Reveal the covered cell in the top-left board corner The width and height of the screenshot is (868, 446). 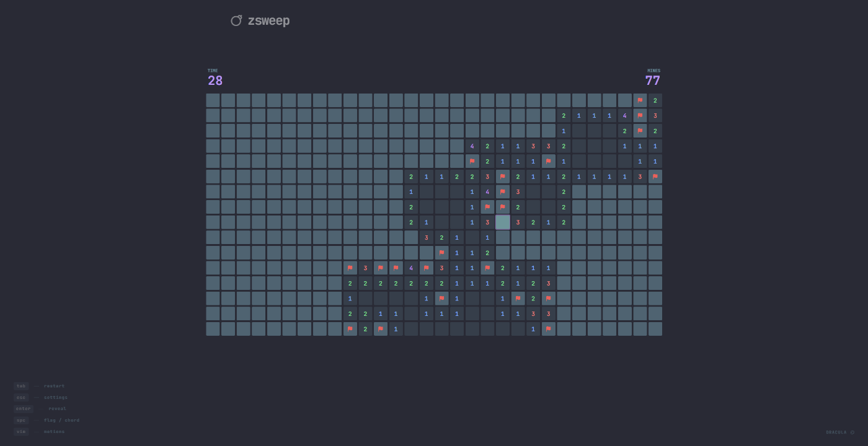click(213, 100)
